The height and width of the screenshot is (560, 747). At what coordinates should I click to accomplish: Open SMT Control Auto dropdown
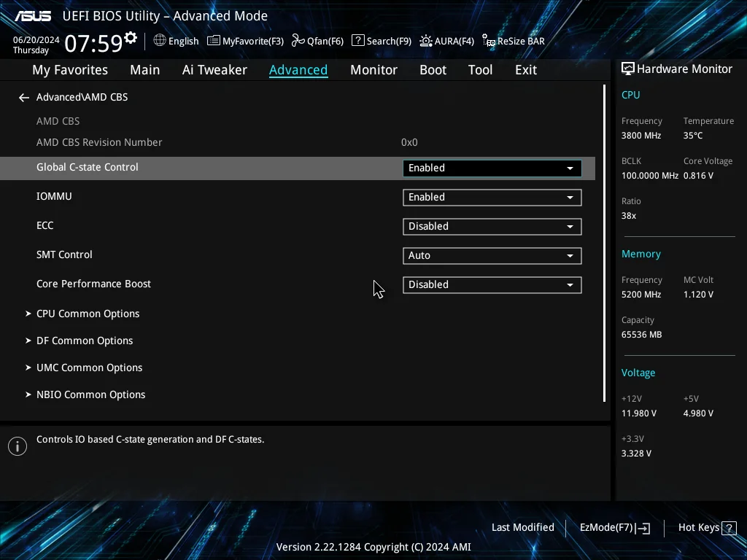click(492, 256)
